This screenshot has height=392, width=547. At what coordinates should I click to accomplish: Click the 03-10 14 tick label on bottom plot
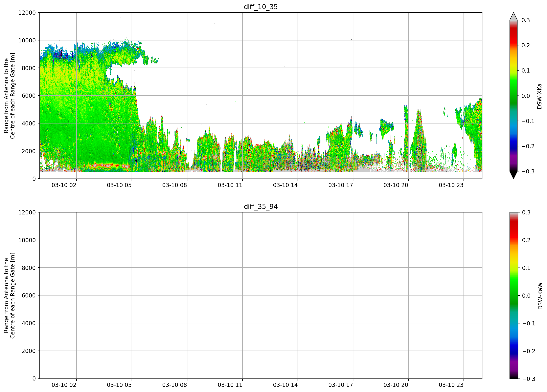285,385
